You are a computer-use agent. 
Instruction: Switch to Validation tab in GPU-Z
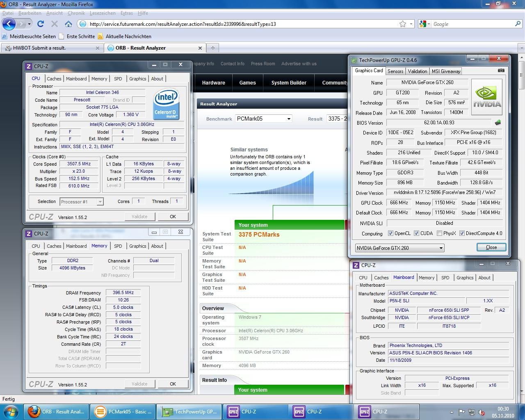[x=418, y=71]
